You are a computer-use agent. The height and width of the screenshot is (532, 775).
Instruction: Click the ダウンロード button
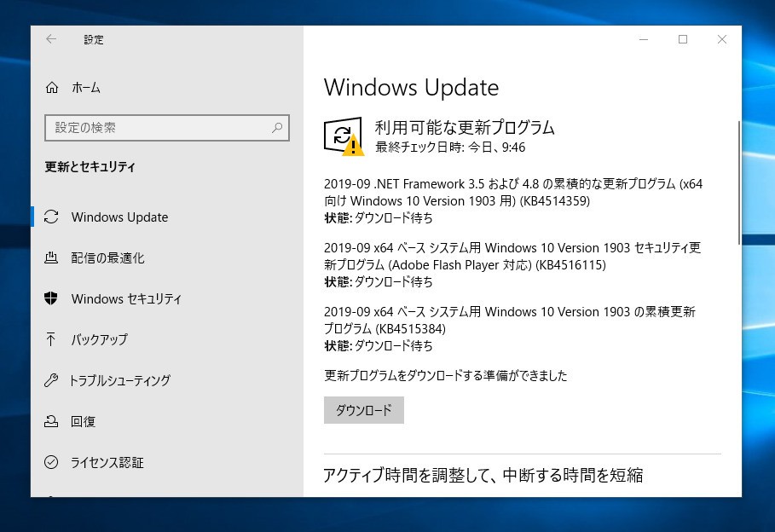pos(364,410)
